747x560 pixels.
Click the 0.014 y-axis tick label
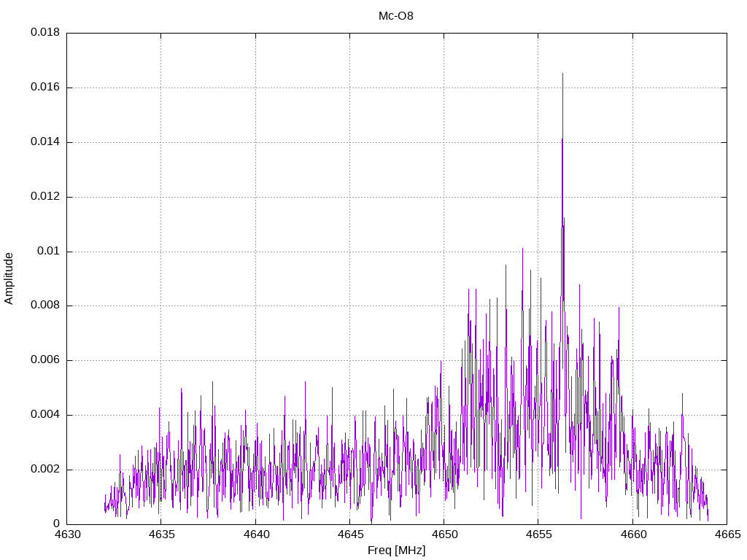coord(44,142)
